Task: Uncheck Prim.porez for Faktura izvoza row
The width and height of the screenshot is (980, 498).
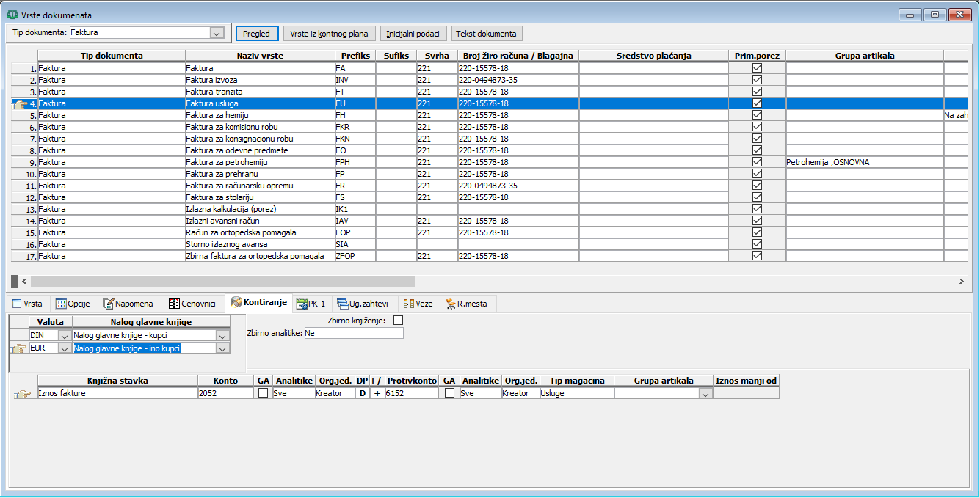Action: (x=757, y=80)
